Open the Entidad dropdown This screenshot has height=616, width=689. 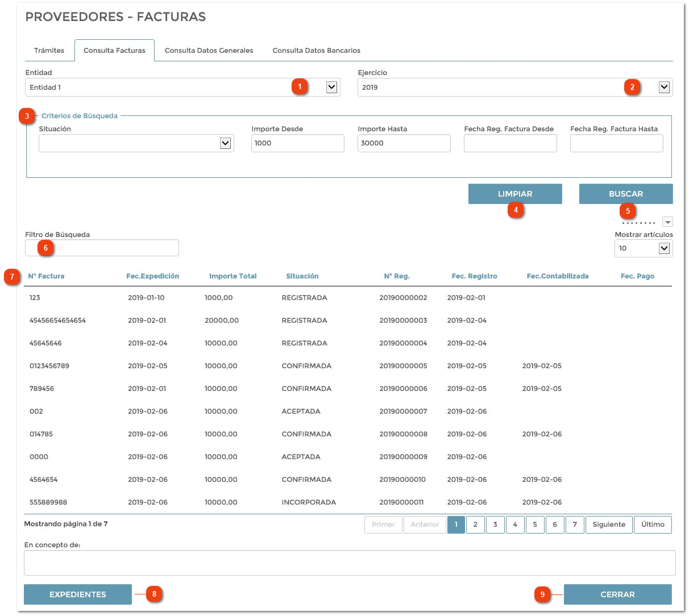(331, 88)
